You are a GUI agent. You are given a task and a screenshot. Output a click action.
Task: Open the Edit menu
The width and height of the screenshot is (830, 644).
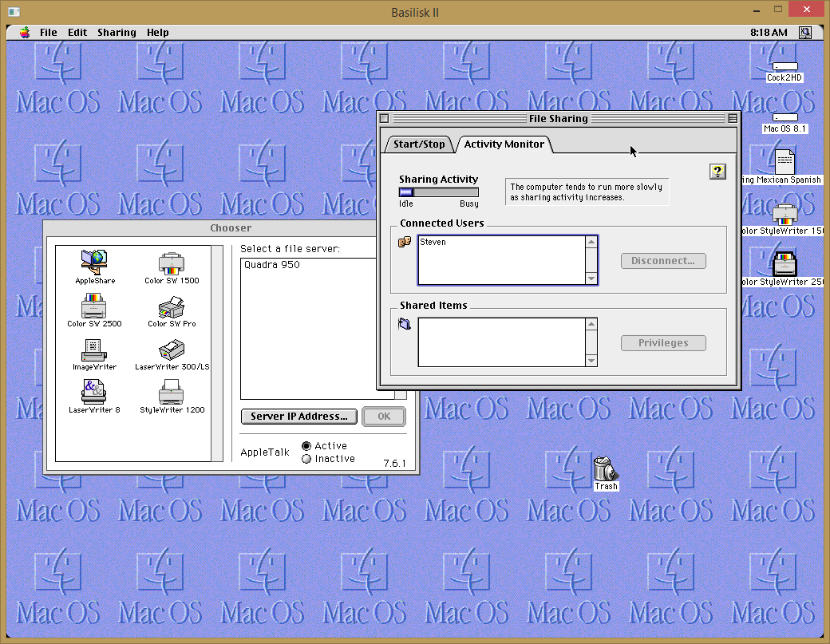[x=77, y=32]
